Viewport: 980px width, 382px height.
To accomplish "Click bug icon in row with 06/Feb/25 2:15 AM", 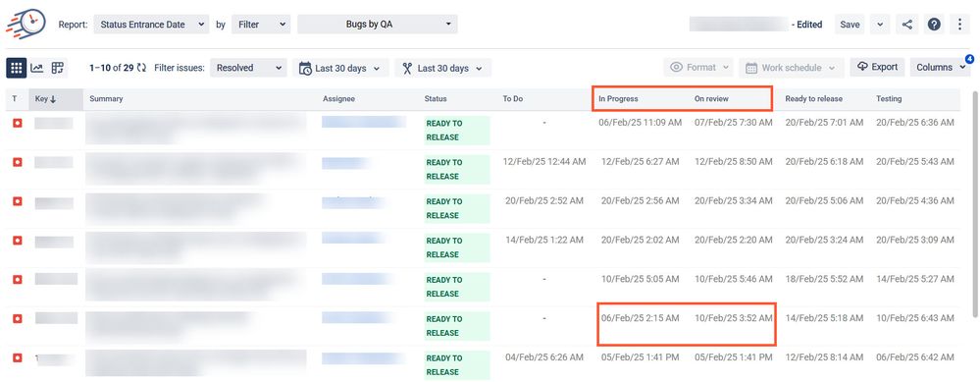I will pos(18,319).
